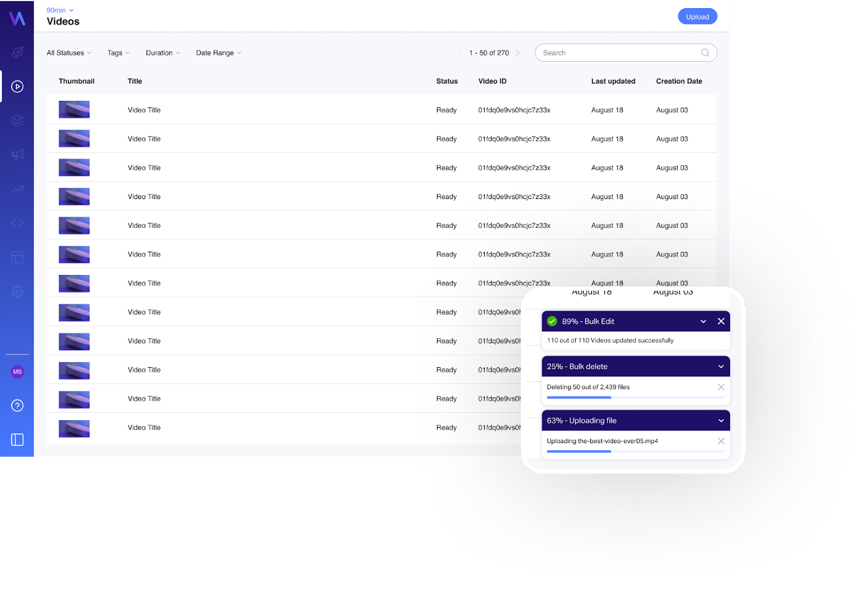Screen dimensions: 868x596
Task: Open the code brackets developer icon
Action: 17,223
